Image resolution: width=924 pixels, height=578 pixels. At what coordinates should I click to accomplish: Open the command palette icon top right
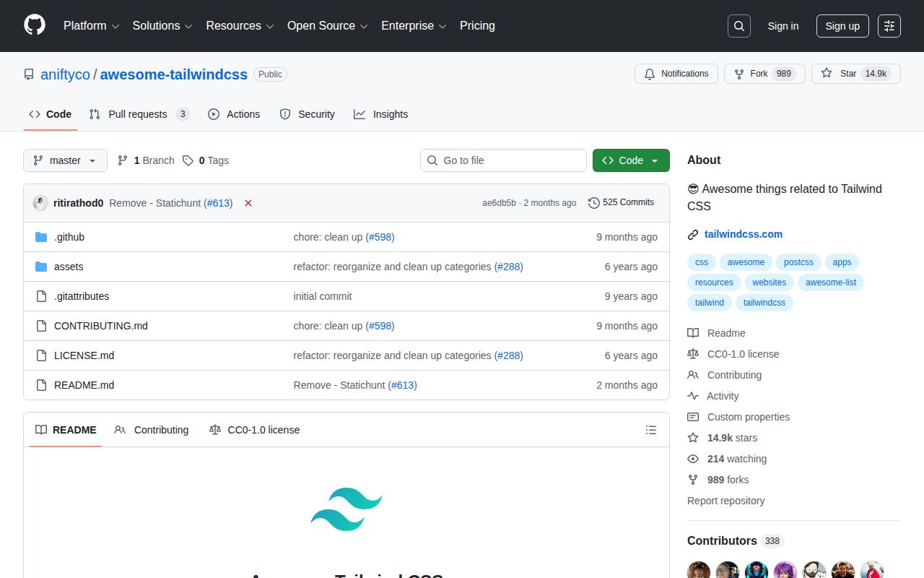[x=889, y=25]
